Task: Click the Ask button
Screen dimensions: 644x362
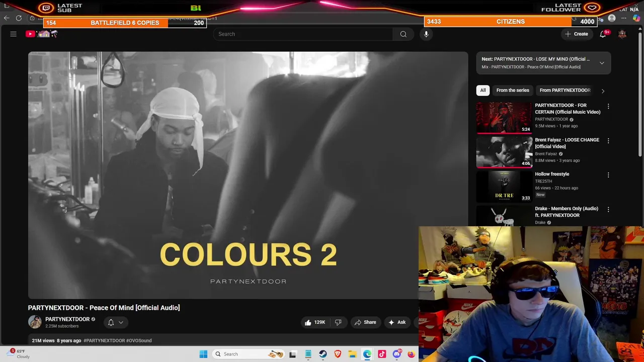Action: coord(397,322)
